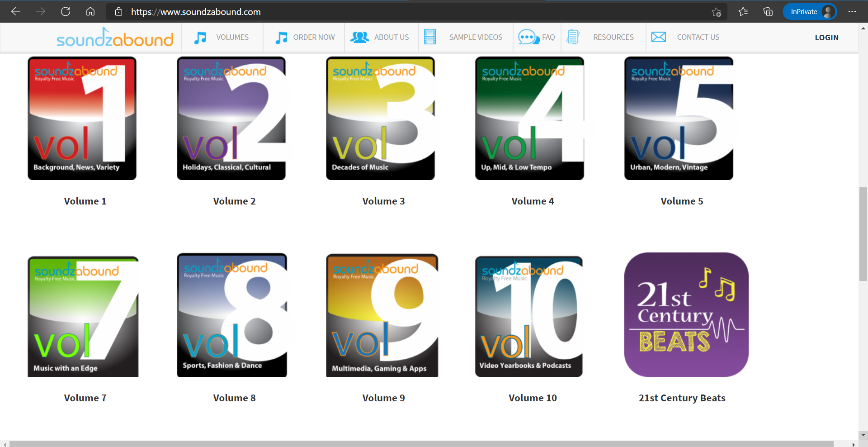
Task: Open the InPrivate profile button
Action: 810,12
